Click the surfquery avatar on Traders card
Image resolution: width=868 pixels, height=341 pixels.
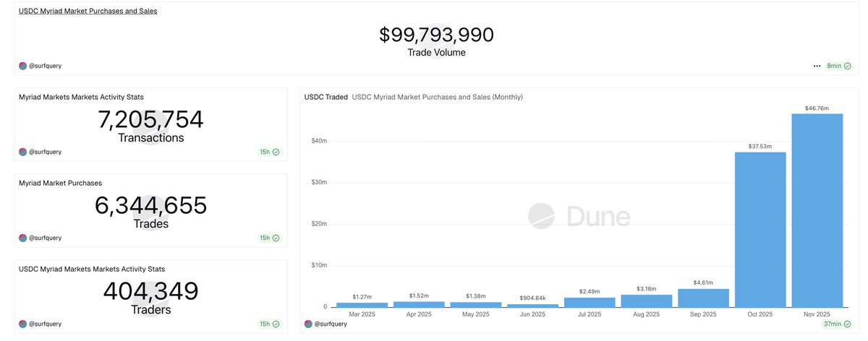coord(22,324)
